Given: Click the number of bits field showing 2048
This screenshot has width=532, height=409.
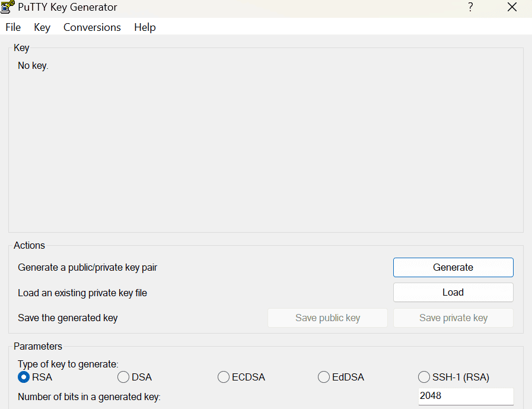Looking at the screenshot, I should pos(465,395).
